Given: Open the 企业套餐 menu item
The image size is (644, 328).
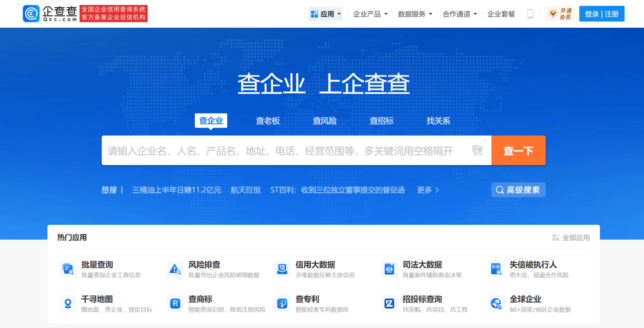Looking at the screenshot, I should pyautogui.click(x=501, y=14).
